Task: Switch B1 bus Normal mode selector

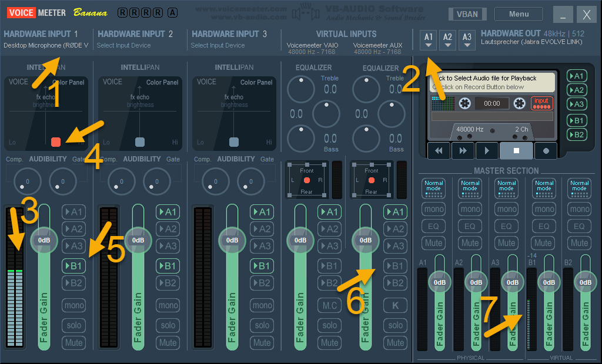Action: (544, 188)
